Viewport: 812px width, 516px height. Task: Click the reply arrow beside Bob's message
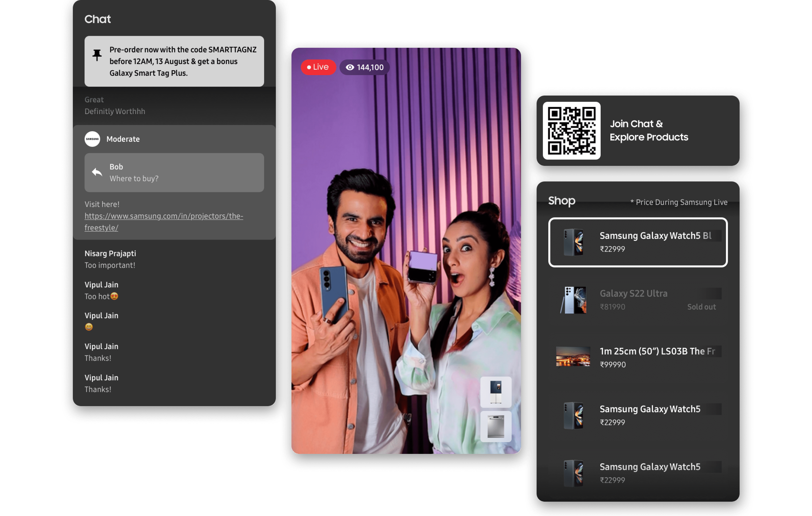click(97, 172)
